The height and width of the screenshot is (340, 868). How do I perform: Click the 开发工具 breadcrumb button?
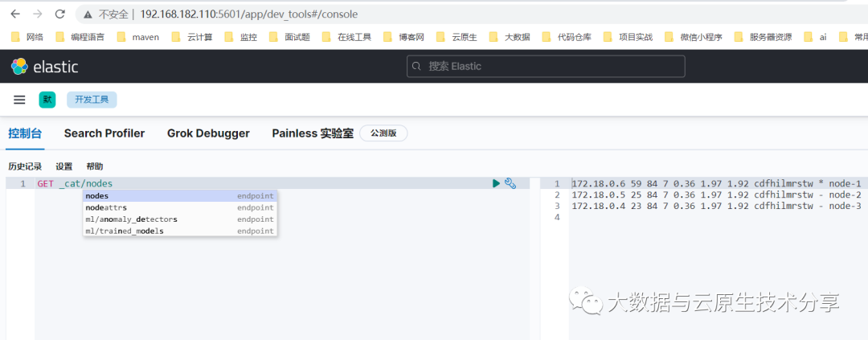92,100
